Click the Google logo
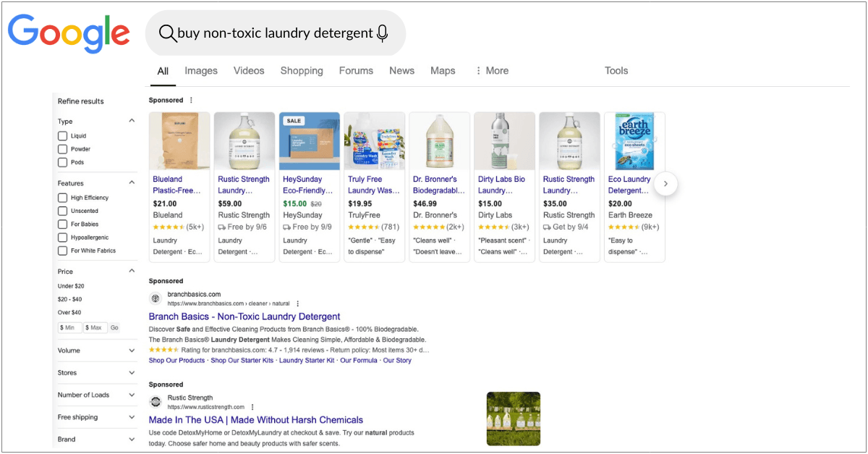Image resolution: width=868 pixels, height=454 pixels. [69, 33]
